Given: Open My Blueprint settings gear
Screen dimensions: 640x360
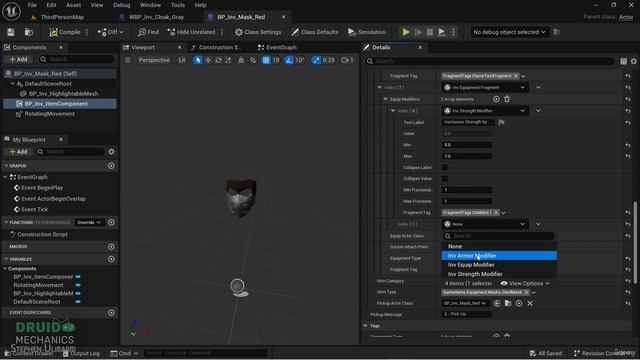Looking at the screenshot, I should [x=111, y=152].
